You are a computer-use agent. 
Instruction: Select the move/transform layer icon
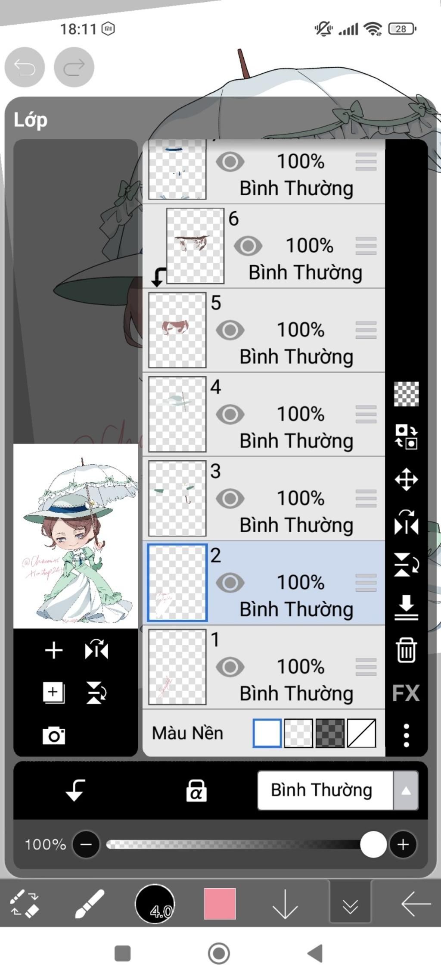pos(406,480)
